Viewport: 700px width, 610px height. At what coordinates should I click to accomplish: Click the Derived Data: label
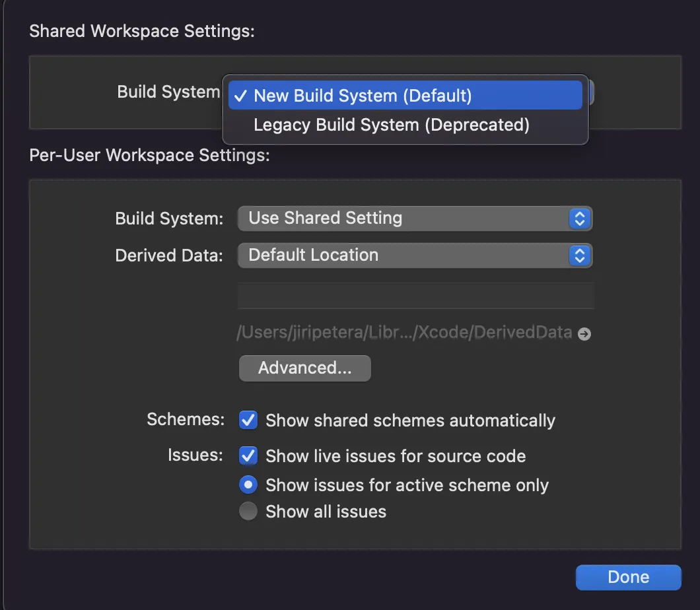coord(169,255)
